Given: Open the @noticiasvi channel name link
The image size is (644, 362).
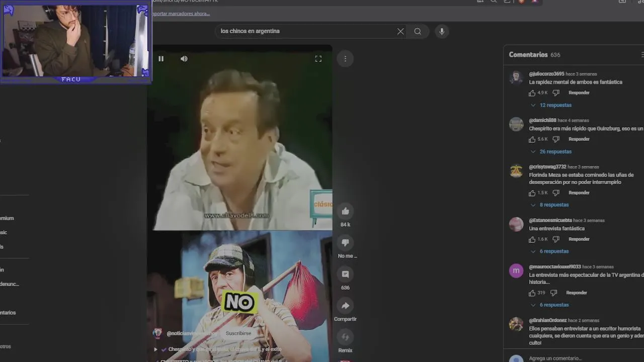Looking at the screenshot, I should (x=192, y=333).
